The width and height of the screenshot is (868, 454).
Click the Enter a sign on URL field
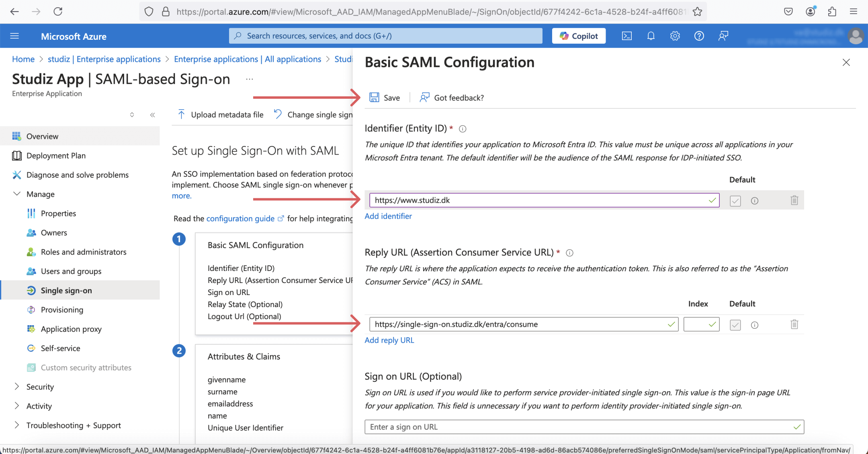[x=584, y=427]
